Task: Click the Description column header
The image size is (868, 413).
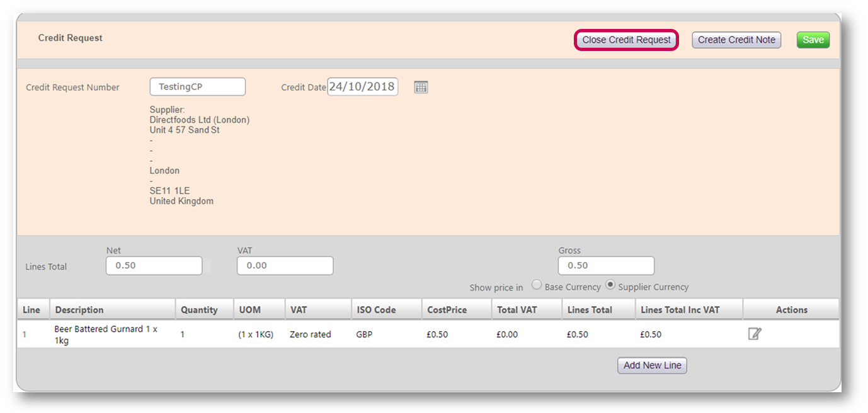Action: tap(79, 310)
